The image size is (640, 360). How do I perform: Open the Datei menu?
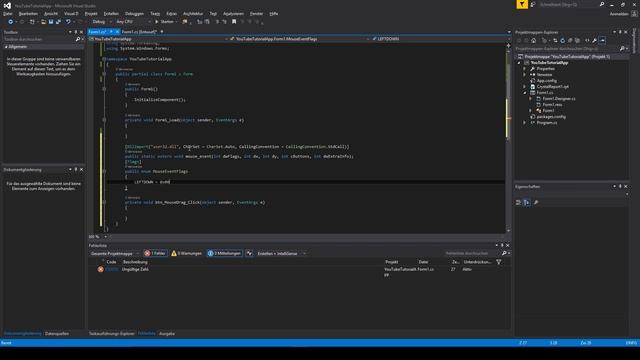point(8,13)
